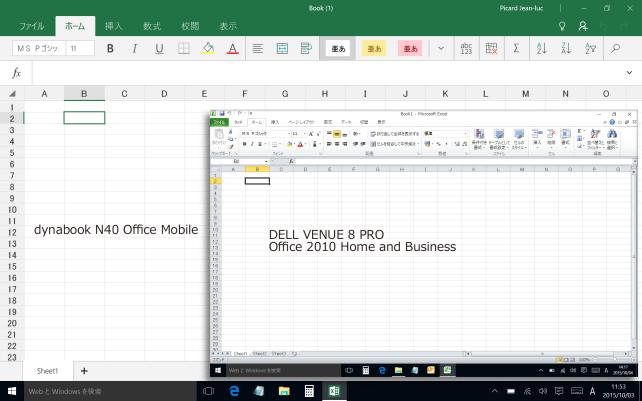Viewport: 642px width, 401px height.
Task: Click テーブルとして書式設定 in Excel 2010 window
Action: [499, 139]
